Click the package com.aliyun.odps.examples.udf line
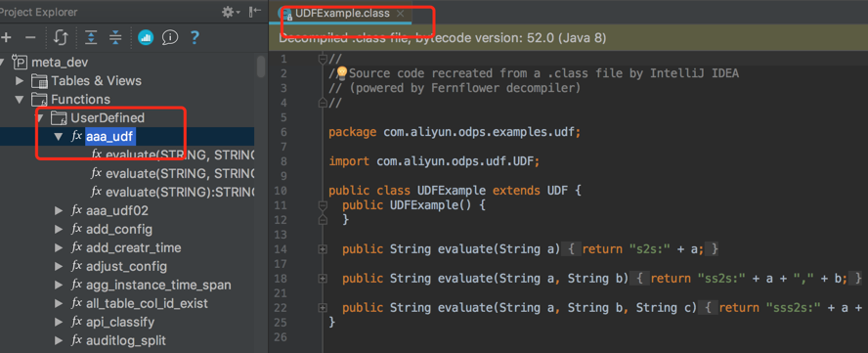This screenshot has height=353, width=868. click(x=454, y=132)
